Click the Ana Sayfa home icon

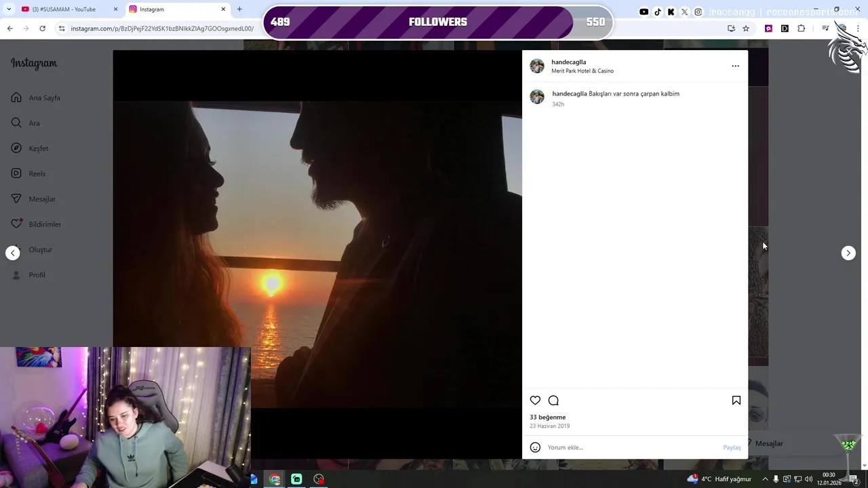(x=16, y=98)
